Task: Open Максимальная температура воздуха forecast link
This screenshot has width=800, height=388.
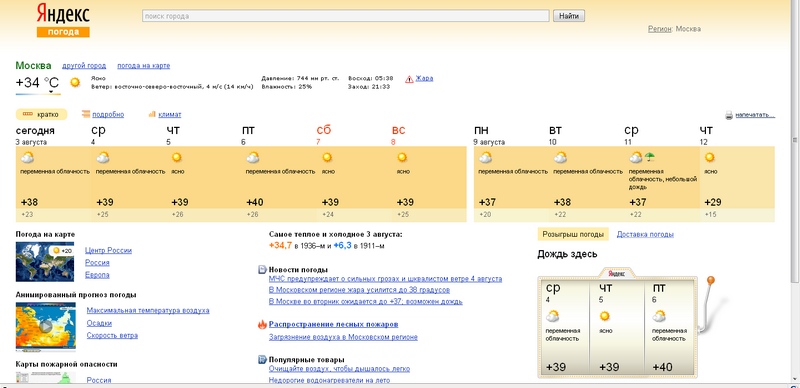Action: coord(148,310)
